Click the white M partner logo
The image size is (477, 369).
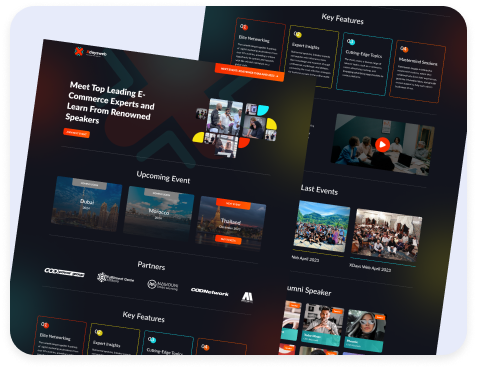247,297
